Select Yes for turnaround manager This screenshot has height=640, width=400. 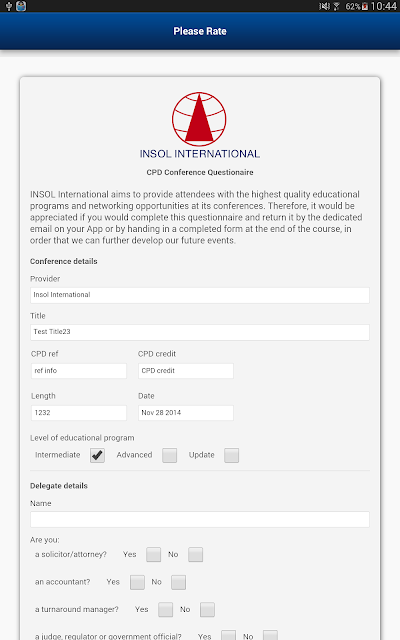click(165, 609)
